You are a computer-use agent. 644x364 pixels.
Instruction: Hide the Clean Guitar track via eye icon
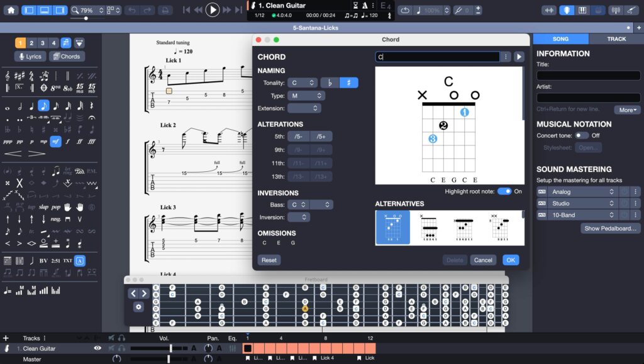[97, 348]
